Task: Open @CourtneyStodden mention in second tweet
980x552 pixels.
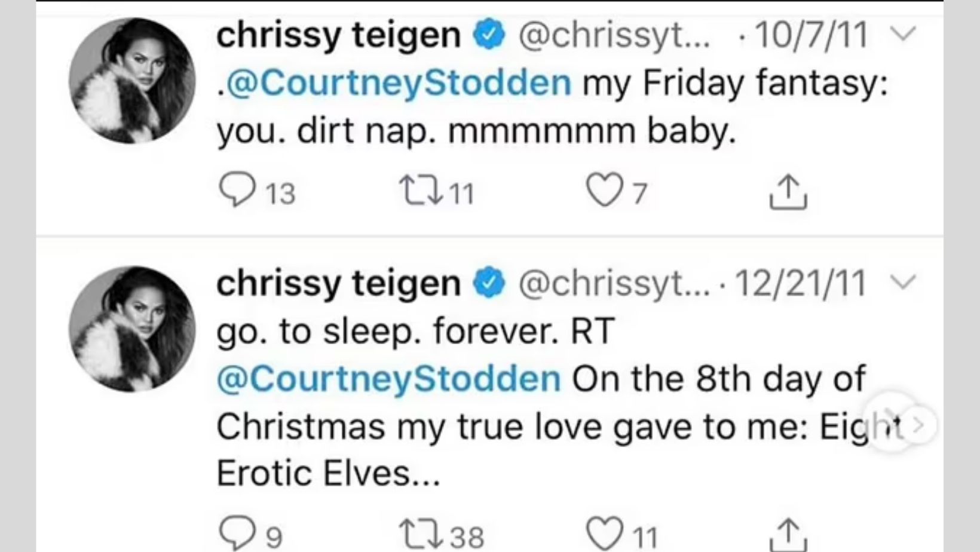Action: [x=390, y=379]
